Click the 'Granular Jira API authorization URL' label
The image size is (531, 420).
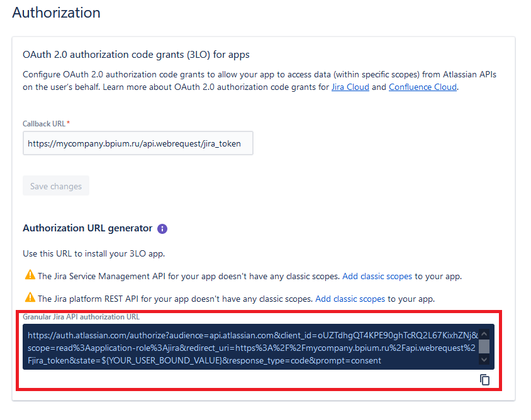(x=81, y=317)
